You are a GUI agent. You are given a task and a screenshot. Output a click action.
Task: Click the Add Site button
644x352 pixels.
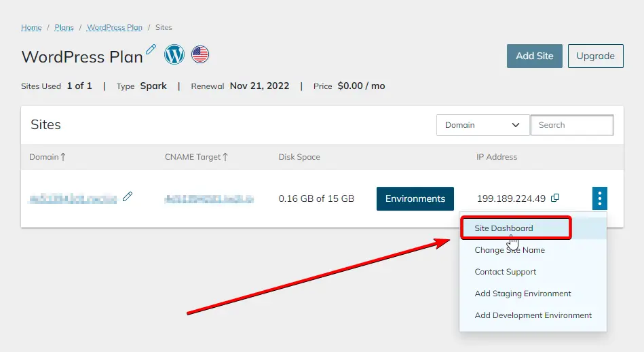534,56
